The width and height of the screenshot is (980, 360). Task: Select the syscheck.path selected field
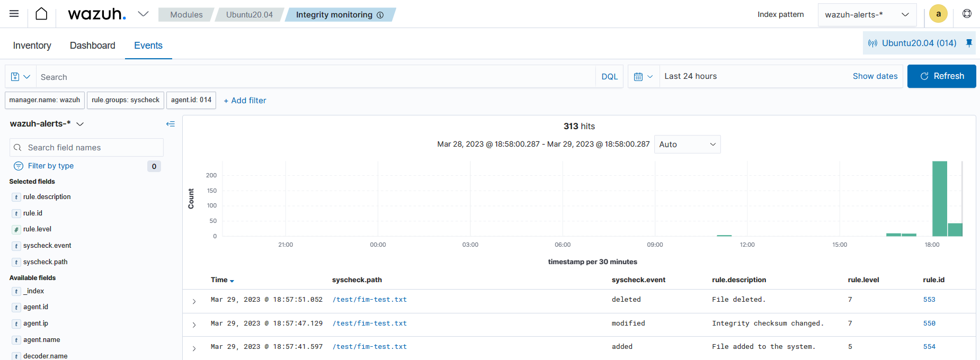pyautogui.click(x=45, y=262)
